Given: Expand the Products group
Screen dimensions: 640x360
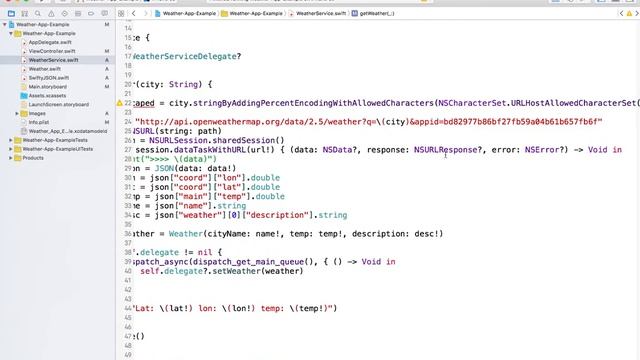Looking at the screenshot, I should [11, 158].
